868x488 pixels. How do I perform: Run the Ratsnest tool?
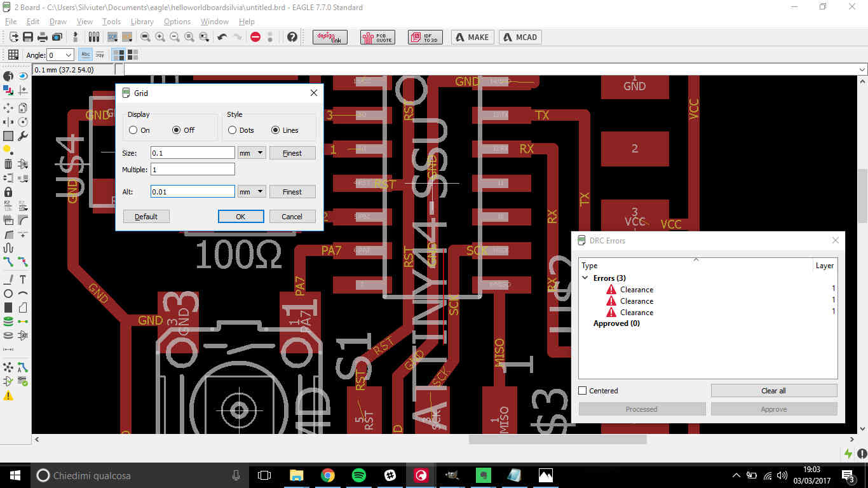(8, 367)
